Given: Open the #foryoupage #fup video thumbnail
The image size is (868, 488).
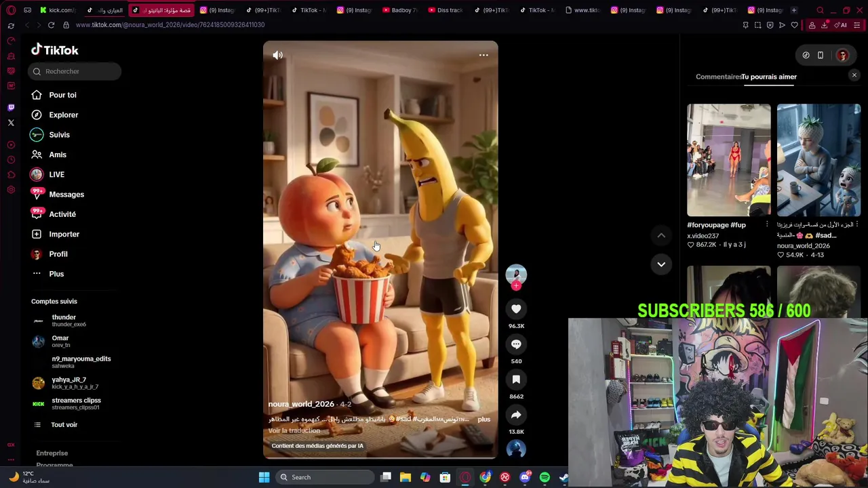Looking at the screenshot, I should tap(729, 160).
